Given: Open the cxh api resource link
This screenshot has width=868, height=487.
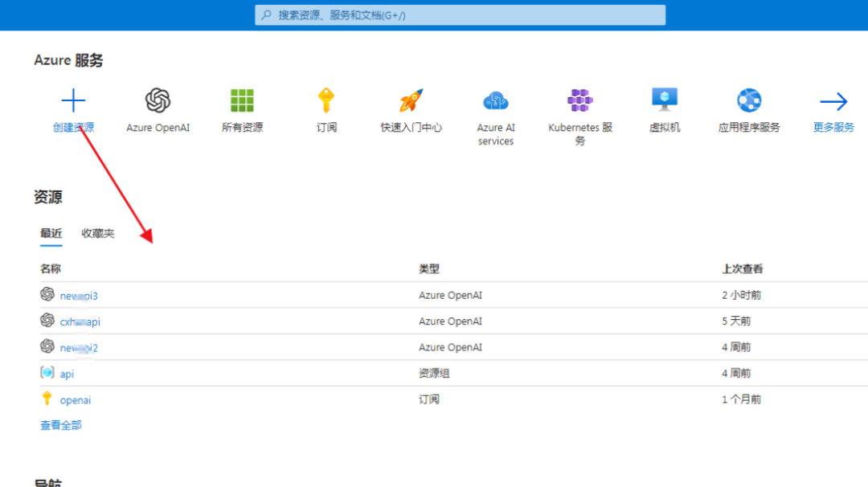Looking at the screenshot, I should click(79, 321).
